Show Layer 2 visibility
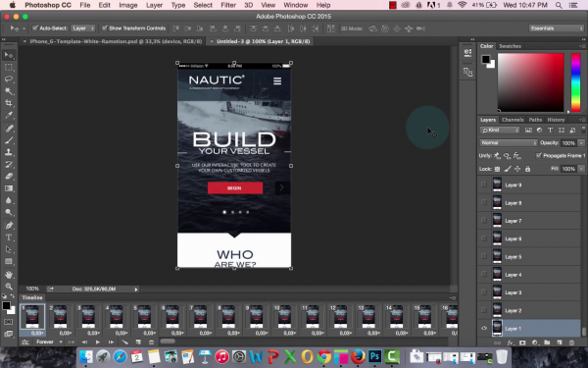588x368 pixels. point(484,310)
